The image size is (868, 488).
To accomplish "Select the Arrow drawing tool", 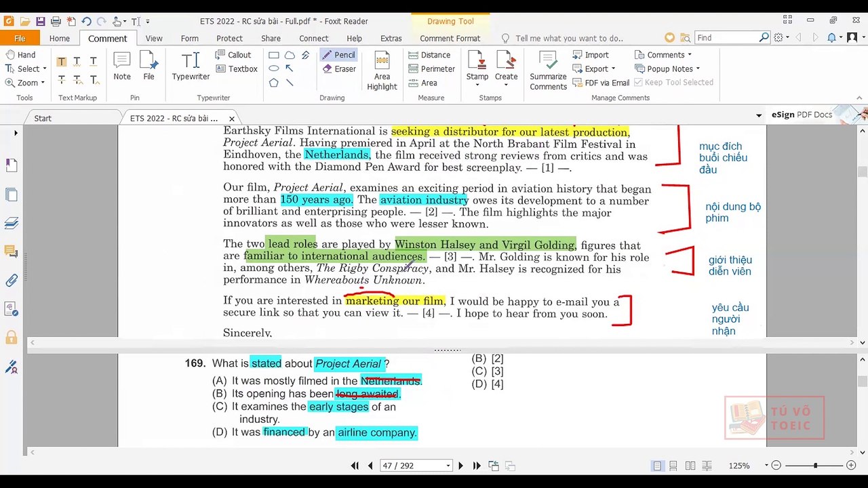I will pos(290,68).
